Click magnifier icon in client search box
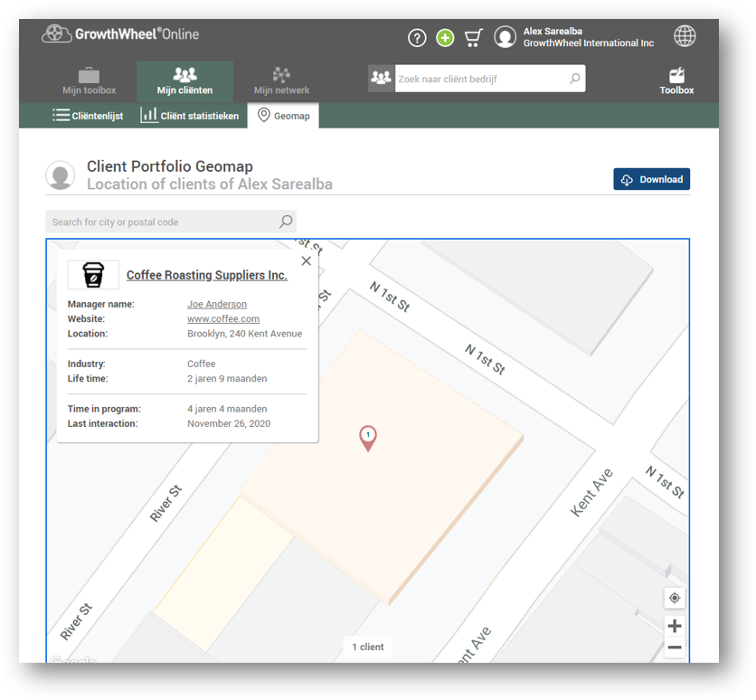The height and width of the screenshot is (700, 756). [575, 78]
